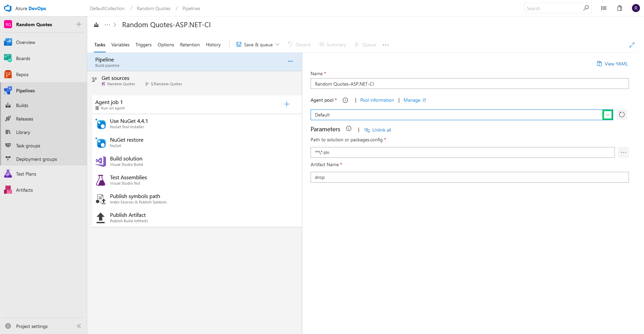Screen dimensions: 644x334
Task: Expand the Agent pool dropdown arrow
Action: click(608, 115)
